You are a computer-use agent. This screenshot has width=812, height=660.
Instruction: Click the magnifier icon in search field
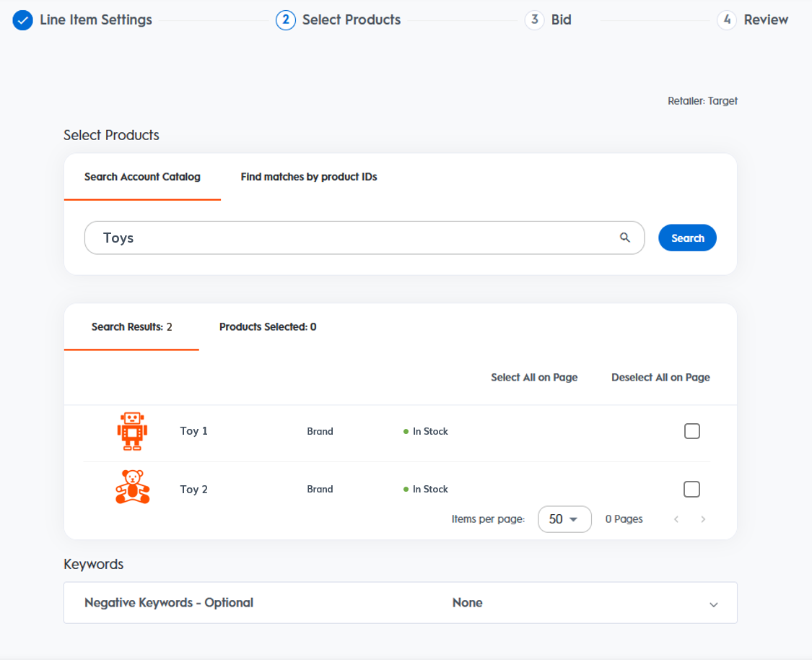(625, 238)
